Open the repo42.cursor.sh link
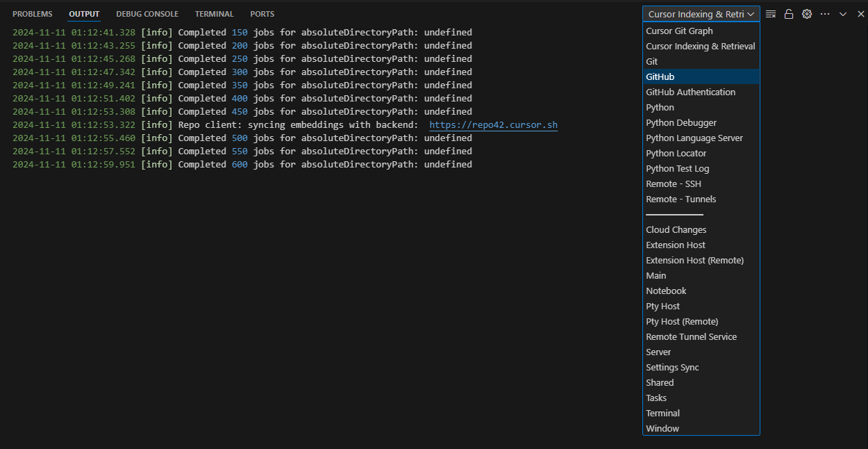Viewport: 868px width, 449px height. pos(493,124)
